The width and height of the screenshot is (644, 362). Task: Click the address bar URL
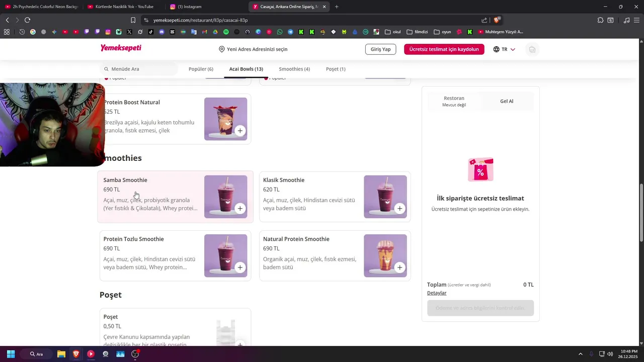(200, 20)
